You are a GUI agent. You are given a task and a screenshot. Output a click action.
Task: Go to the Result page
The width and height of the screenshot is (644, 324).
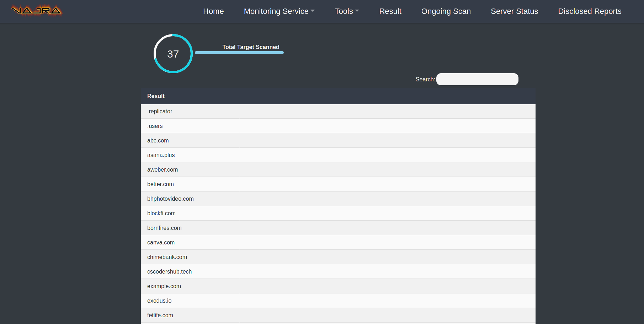pyautogui.click(x=390, y=11)
